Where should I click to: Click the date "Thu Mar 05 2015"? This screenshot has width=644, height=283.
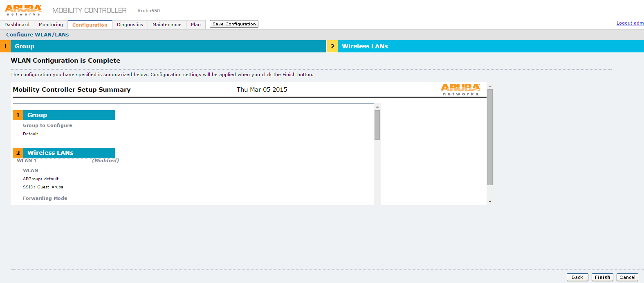coord(262,90)
